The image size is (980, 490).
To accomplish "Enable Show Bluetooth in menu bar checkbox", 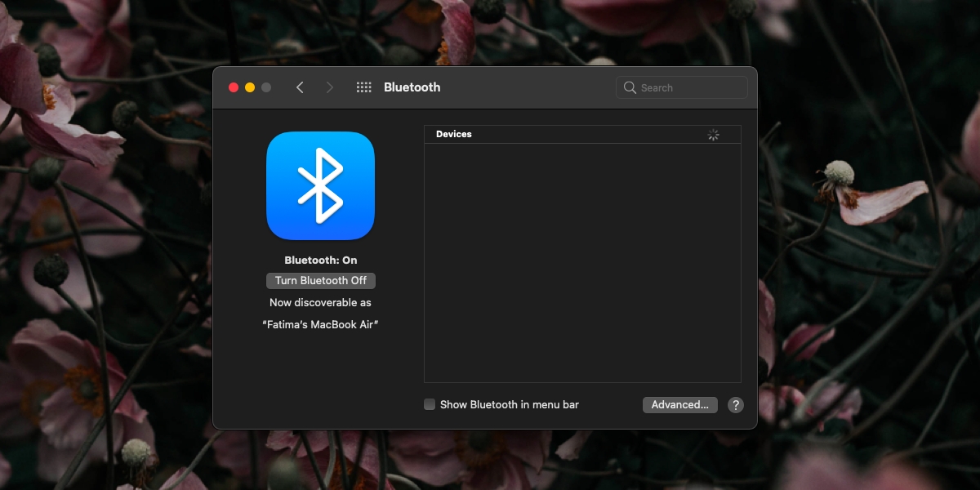I will point(430,404).
